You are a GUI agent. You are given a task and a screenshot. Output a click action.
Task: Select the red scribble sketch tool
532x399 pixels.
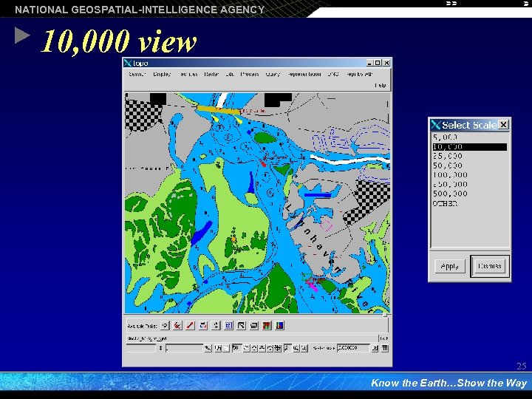177,326
